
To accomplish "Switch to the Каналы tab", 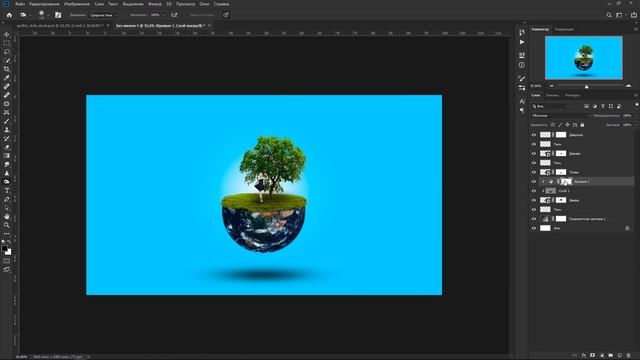I will tap(552, 95).
